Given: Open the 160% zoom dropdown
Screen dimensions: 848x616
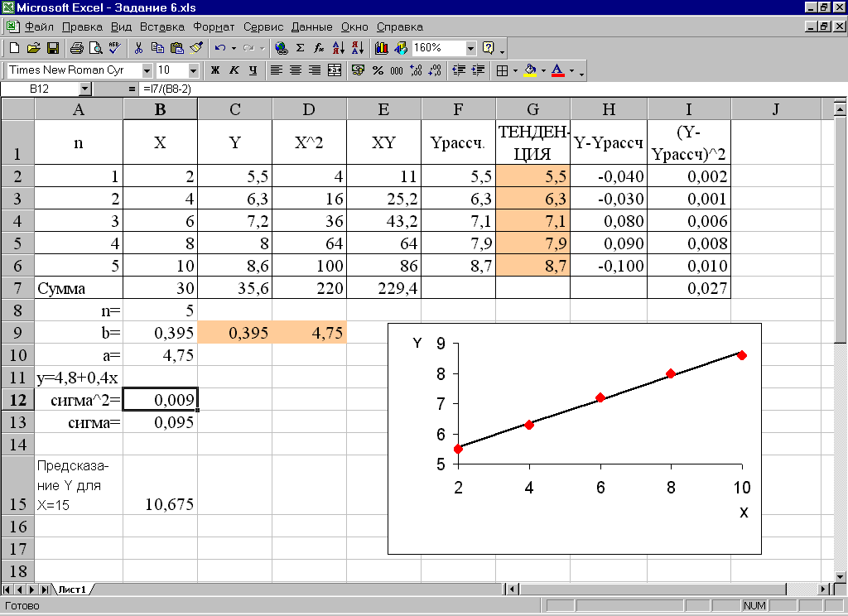Looking at the screenshot, I should pyautogui.click(x=471, y=48).
